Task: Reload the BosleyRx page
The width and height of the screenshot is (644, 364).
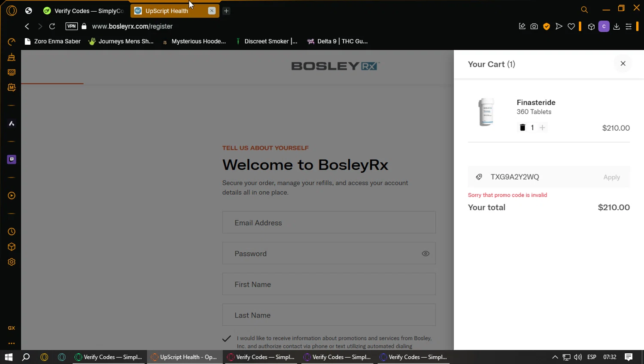Action: point(52,26)
